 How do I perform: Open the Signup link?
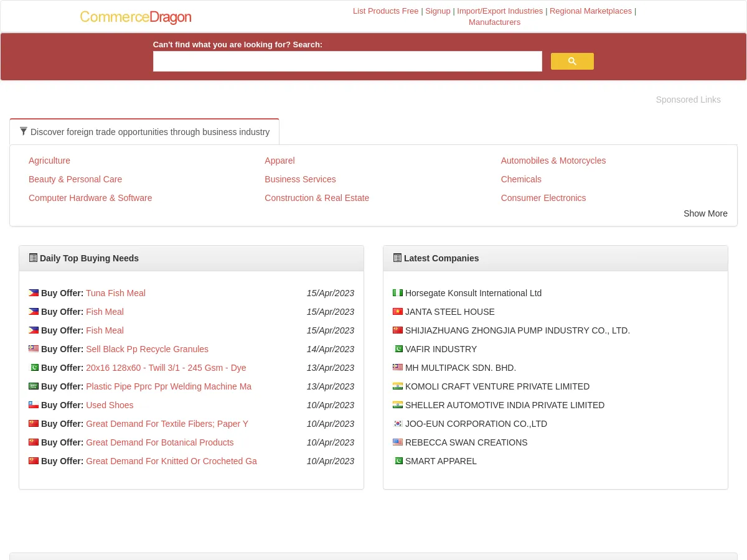pyautogui.click(x=438, y=11)
